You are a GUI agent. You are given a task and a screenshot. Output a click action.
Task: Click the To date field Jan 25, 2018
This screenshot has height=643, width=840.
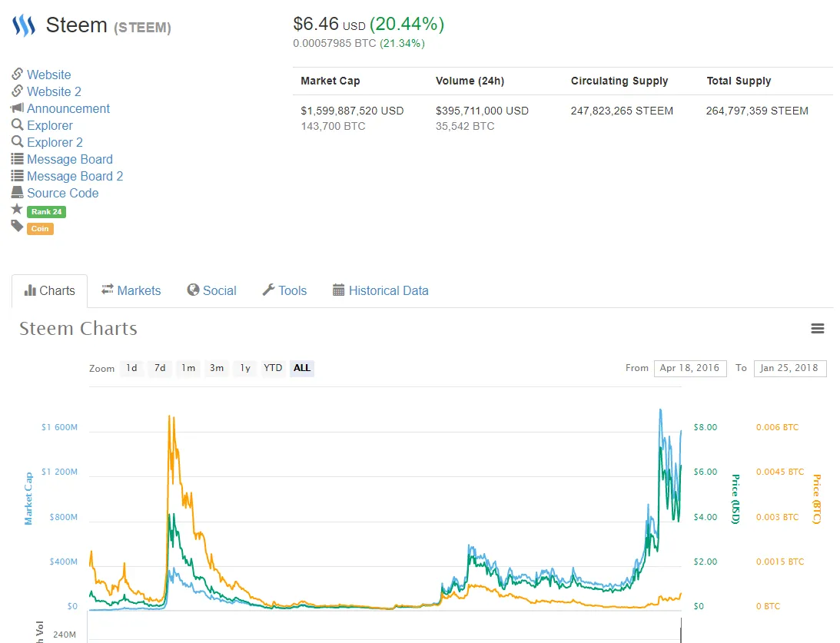(x=789, y=368)
